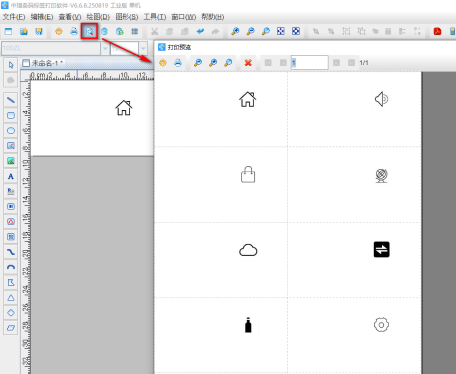This screenshot has height=374, width=456.
Task: Click the undo arrow icon
Action: click(200, 31)
